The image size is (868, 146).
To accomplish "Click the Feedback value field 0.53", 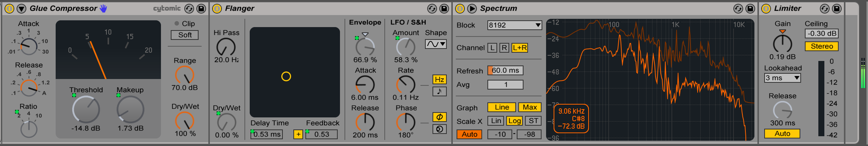I will click(322, 134).
